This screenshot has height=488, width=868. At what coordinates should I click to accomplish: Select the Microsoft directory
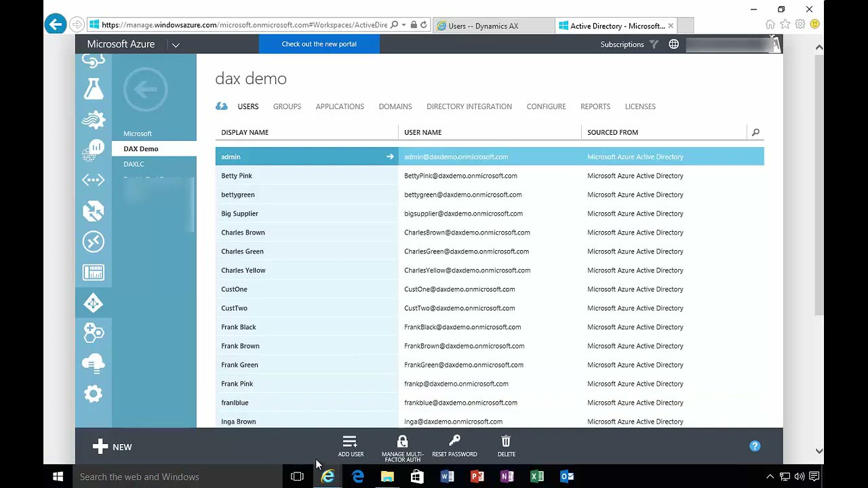coord(138,134)
